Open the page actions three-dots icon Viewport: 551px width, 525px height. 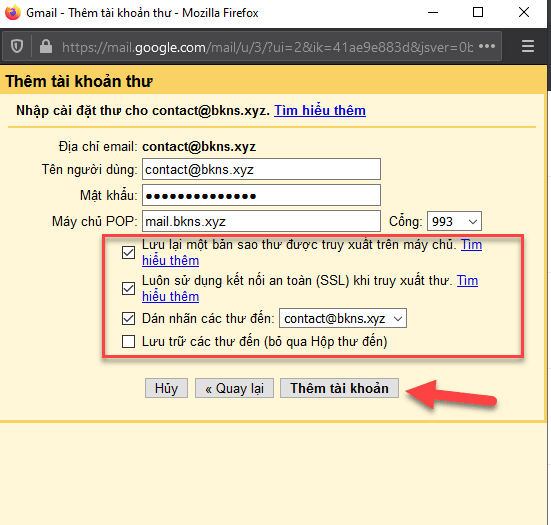[487, 46]
